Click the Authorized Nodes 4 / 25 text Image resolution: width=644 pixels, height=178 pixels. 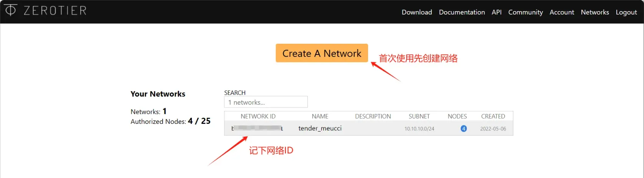click(x=171, y=121)
